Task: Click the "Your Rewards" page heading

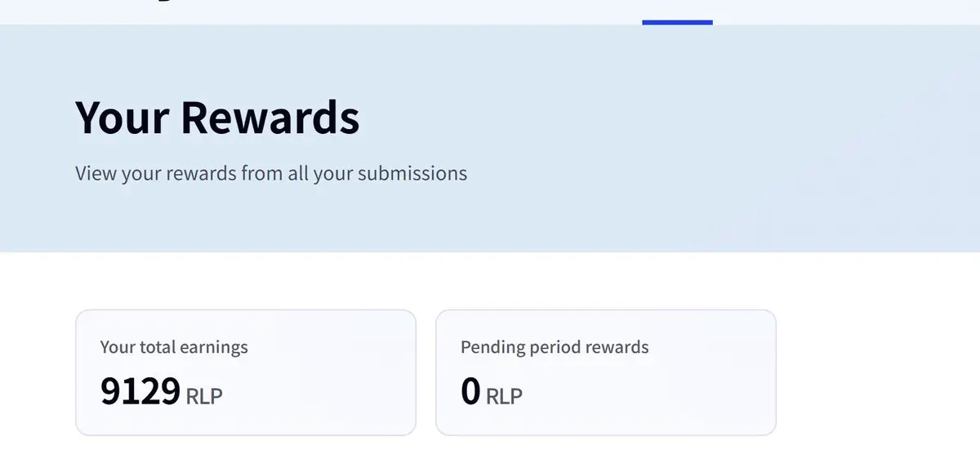Action: [x=217, y=118]
